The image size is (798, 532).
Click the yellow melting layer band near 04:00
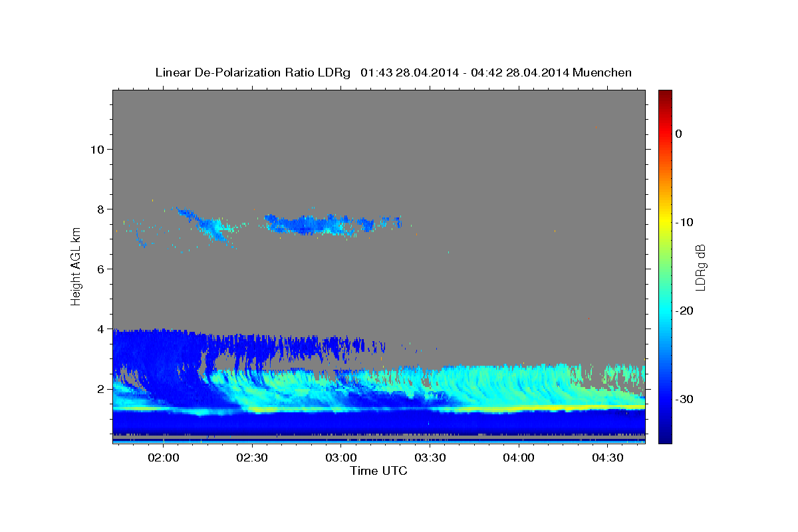click(x=519, y=408)
